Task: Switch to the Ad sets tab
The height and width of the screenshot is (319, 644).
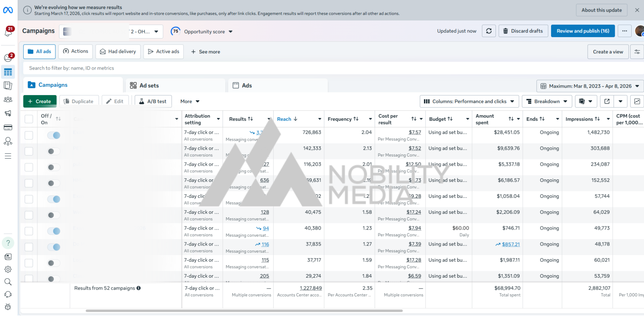Action: pos(176,85)
